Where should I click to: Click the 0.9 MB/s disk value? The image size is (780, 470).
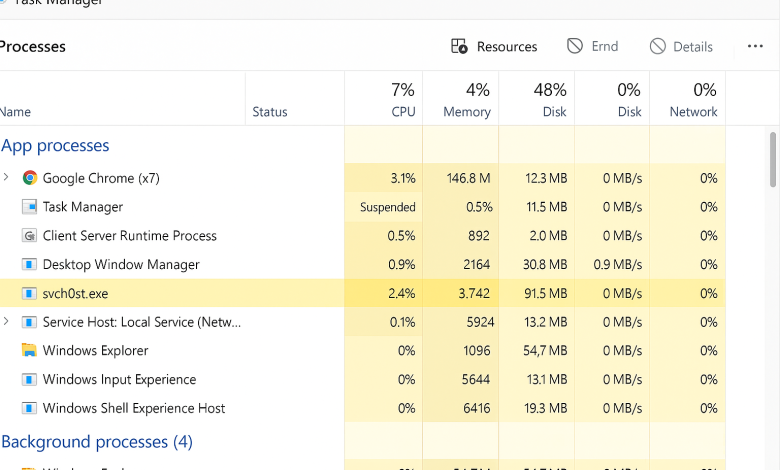(617, 265)
